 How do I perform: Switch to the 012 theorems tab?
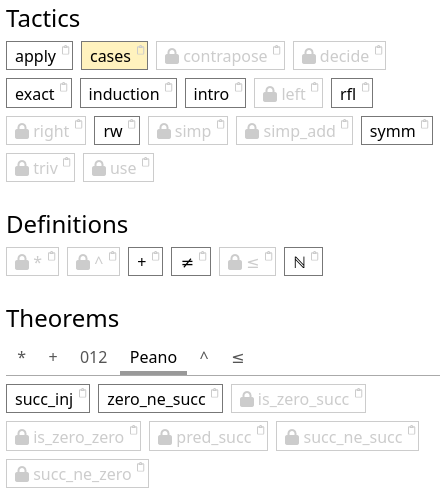94,357
